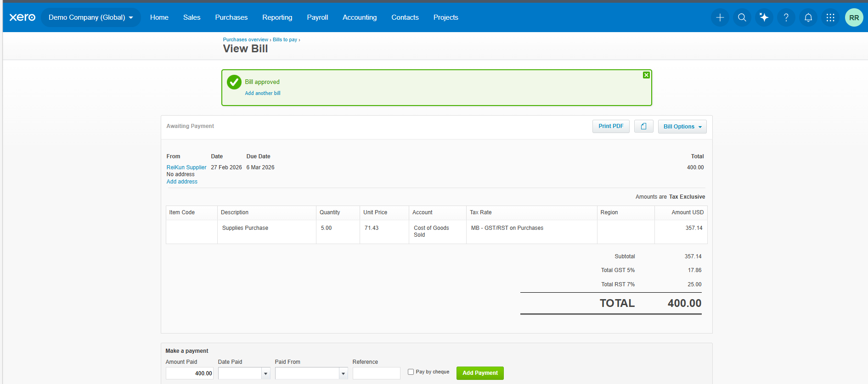Click the bill date 27 Feb 2026

click(x=226, y=167)
